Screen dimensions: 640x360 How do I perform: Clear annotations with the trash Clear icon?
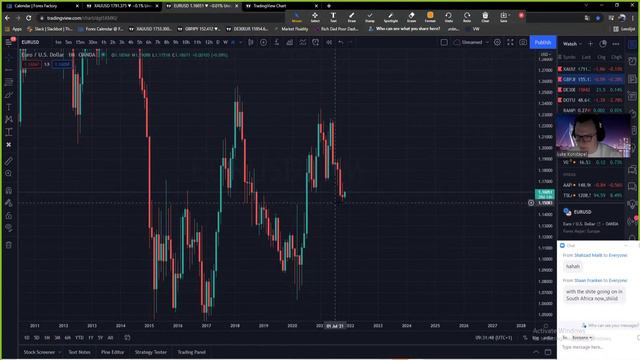[x=485, y=17]
